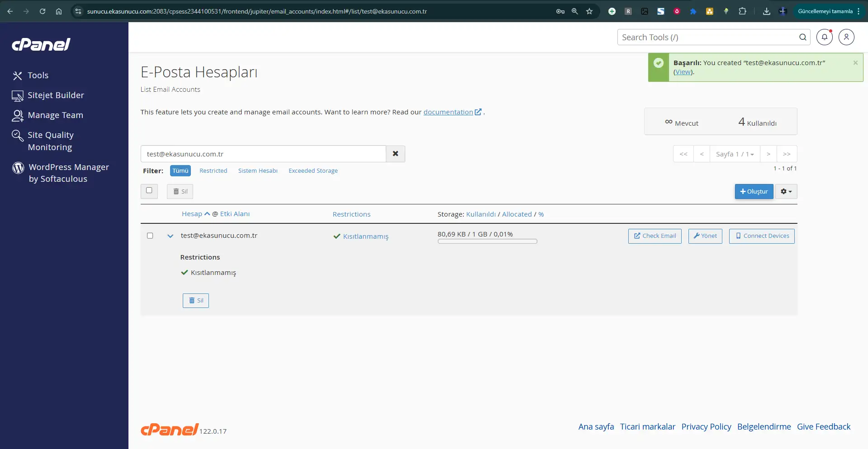Click the storage usage bar for test@ekasunucu.com.tr
This screenshot has height=449, width=868.
click(x=487, y=241)
